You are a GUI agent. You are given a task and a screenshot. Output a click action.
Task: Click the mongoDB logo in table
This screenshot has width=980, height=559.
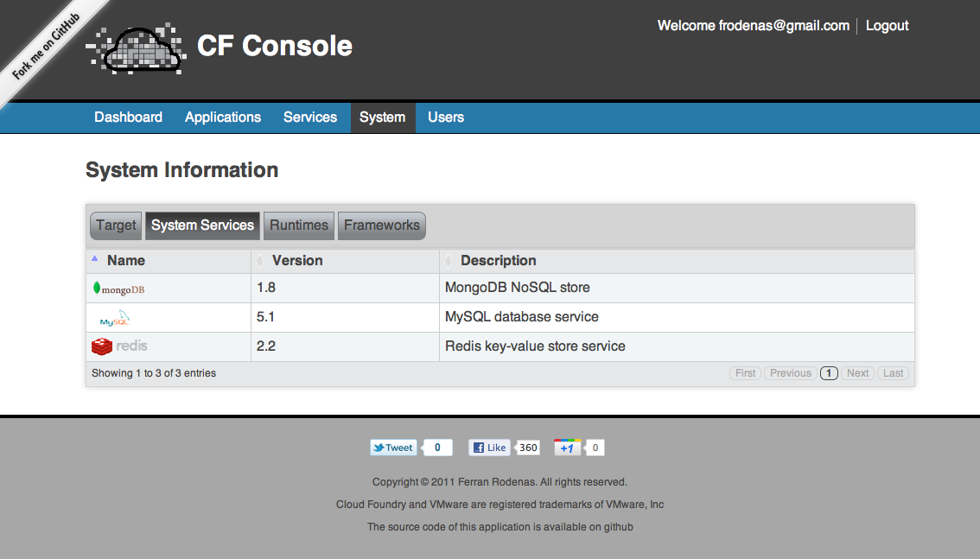(118, 289)
